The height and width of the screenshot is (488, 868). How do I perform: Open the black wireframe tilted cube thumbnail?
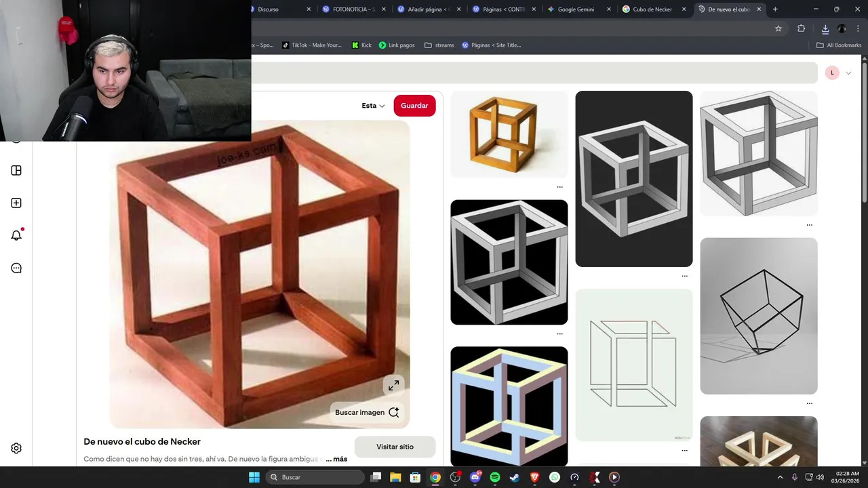pyautogui.click(x=759, y=316)
